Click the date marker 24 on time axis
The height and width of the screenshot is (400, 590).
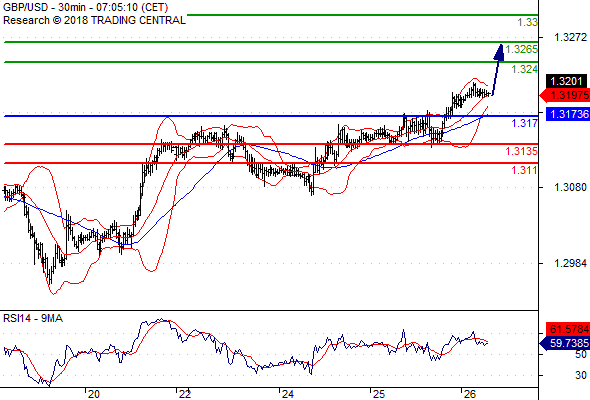[287, 394]
